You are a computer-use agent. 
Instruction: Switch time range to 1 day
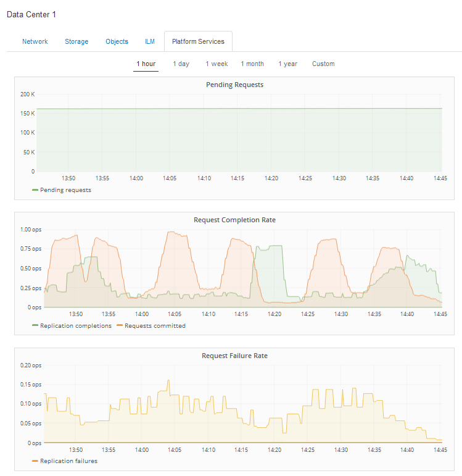(x=181, y=64)
